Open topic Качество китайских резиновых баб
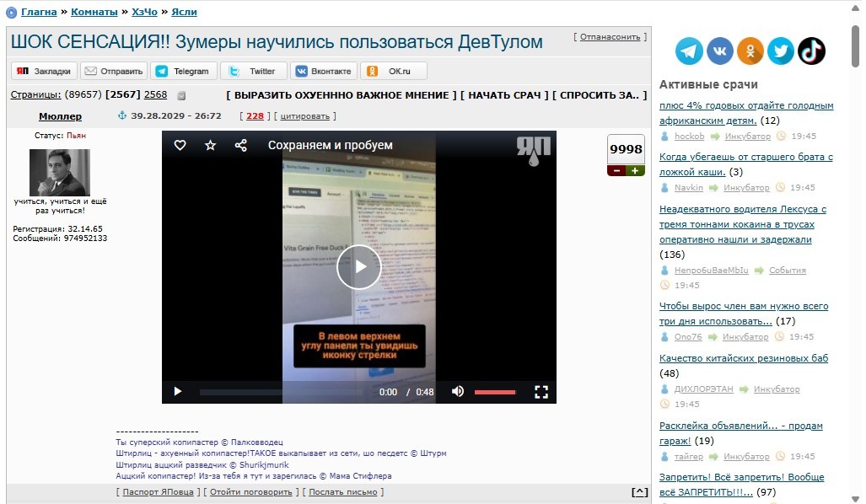 coord(744,358)
